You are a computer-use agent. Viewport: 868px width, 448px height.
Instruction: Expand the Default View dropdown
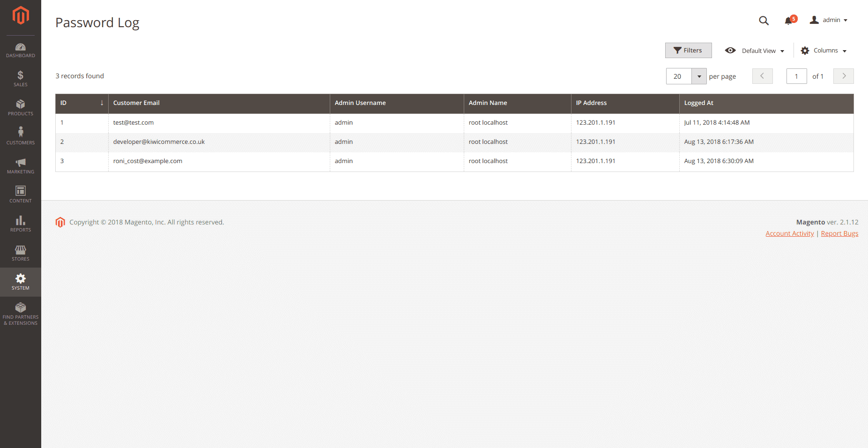pyautogui.click(x=755, y=51)
